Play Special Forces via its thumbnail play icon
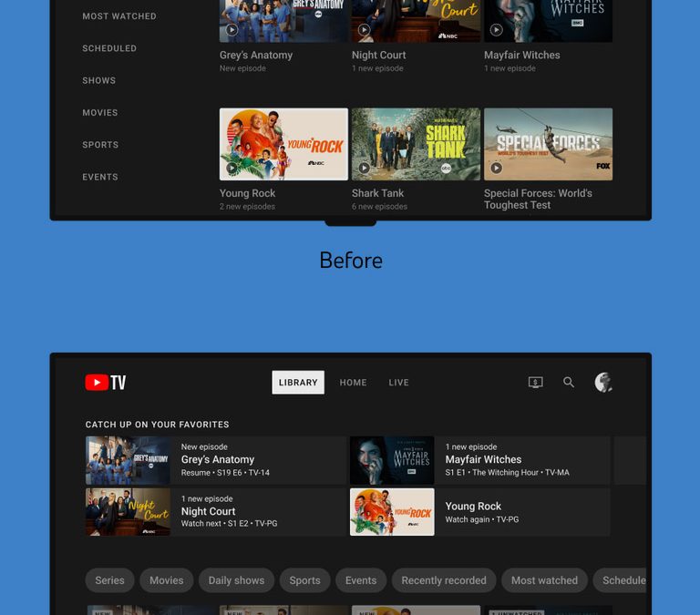Image resolution: width=700 pixels, height=615 pixels. 496,168
